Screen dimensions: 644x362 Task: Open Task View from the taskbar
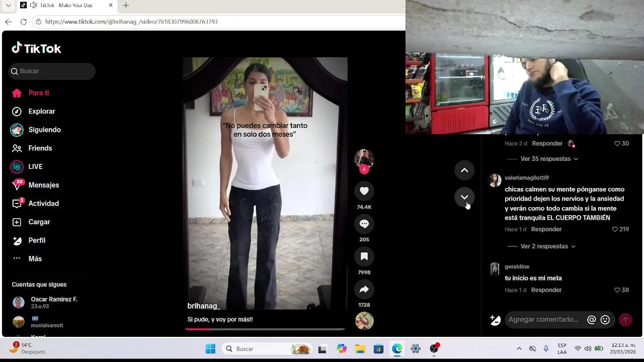coord(323,349)
